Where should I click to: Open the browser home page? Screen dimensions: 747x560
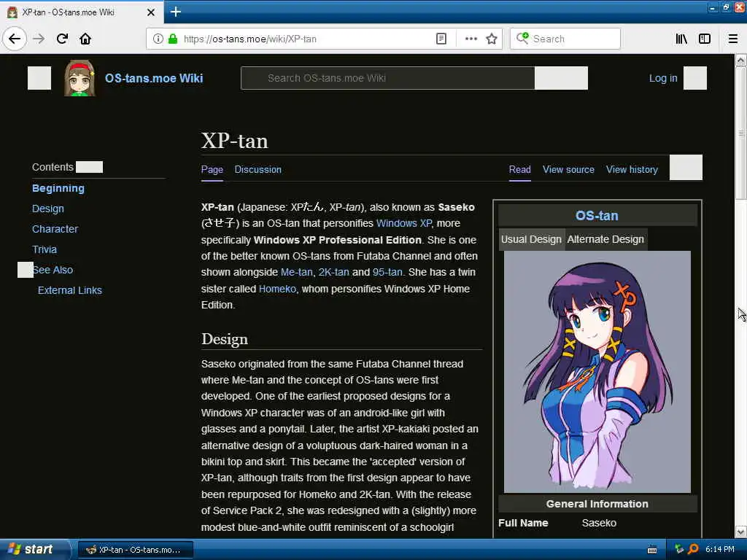coord(85,39)
